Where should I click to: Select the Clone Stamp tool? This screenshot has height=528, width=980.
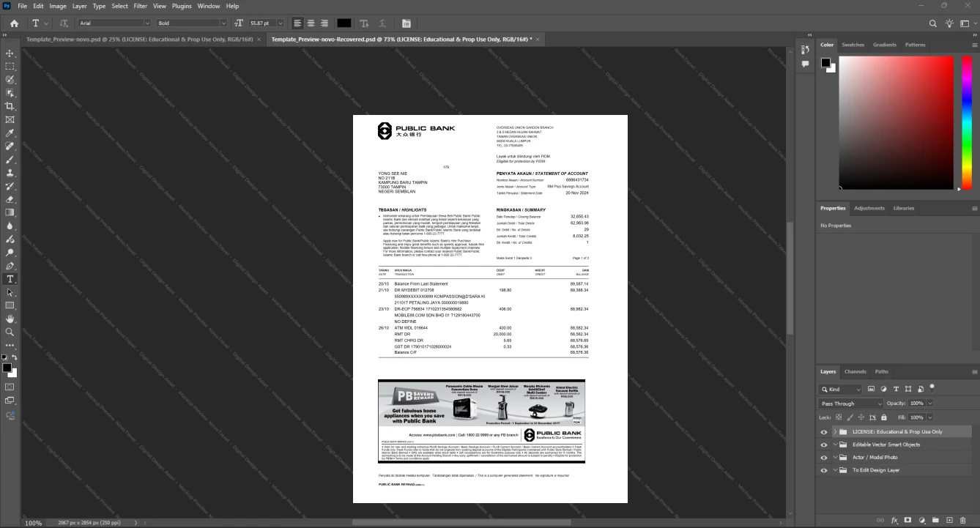[10, 173]
